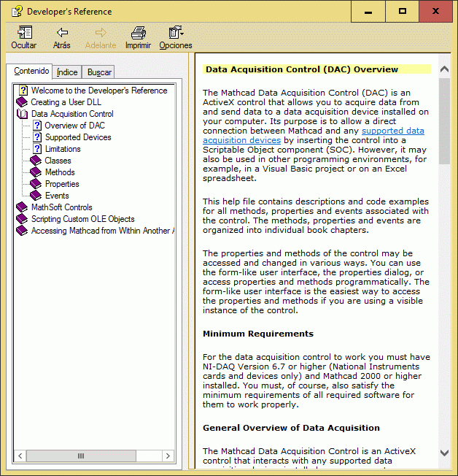
Task: Select the MathSoft Controls entry
Action: click(62, 207)
